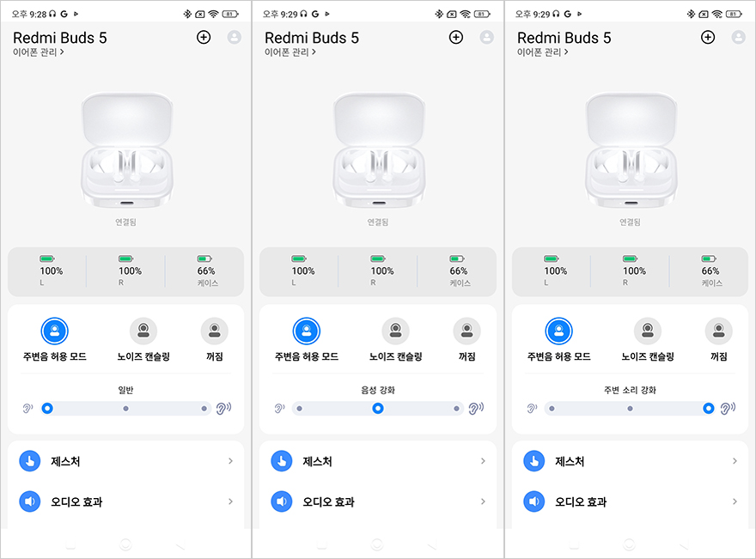Screen dimensions: 756x559
Task: Select 노이즈 캔슬링 mode in right screen
Action: pos(648,331)
